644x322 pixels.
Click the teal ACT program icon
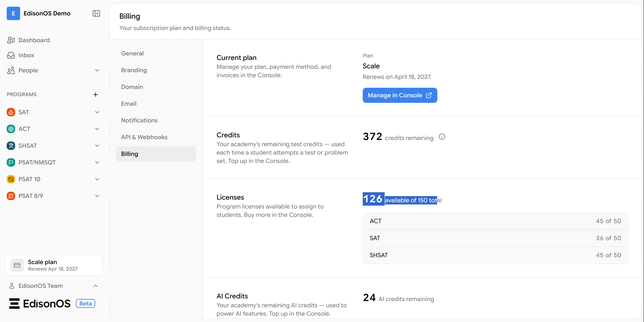[x=11, y=129]
